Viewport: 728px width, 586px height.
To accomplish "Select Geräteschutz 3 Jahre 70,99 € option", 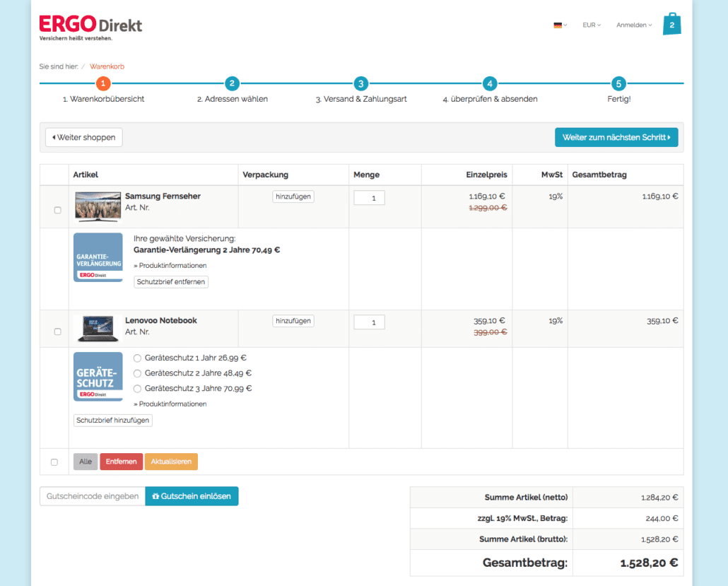I will (x=137, y=389).
